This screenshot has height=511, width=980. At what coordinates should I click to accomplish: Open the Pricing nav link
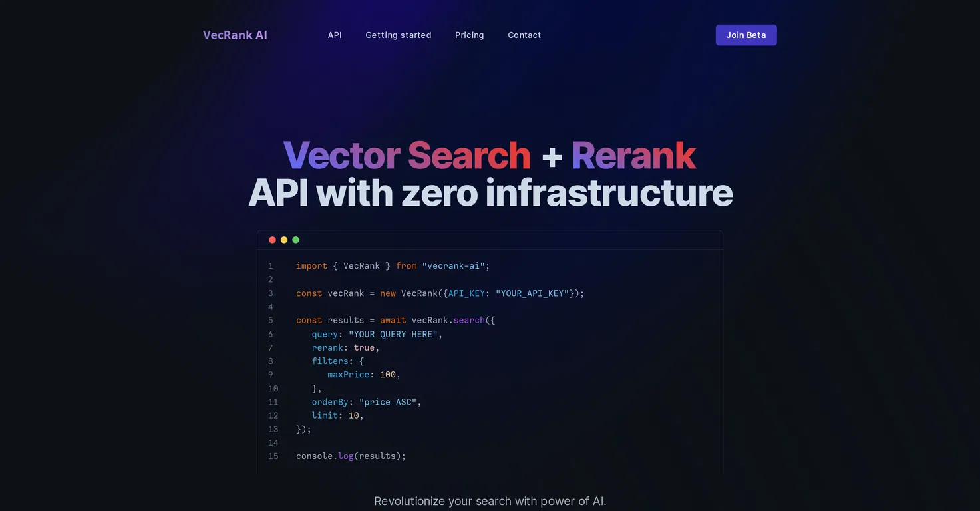[x=470, y=35]
